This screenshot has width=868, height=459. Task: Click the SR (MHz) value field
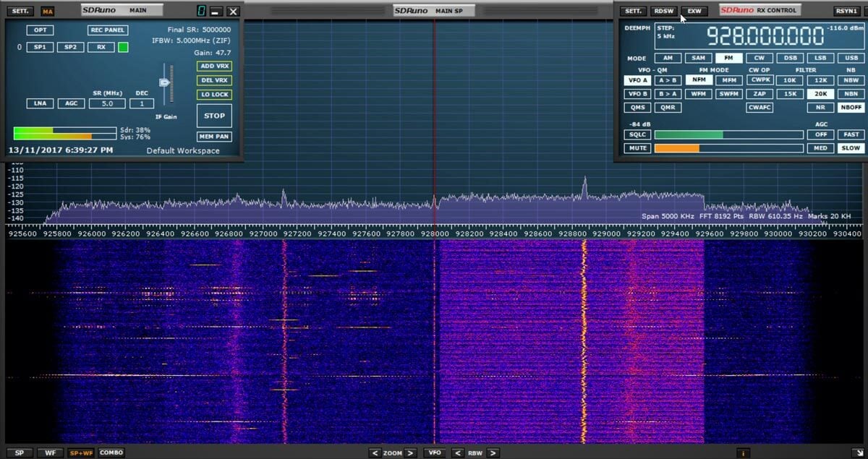[x=107, y=103]
